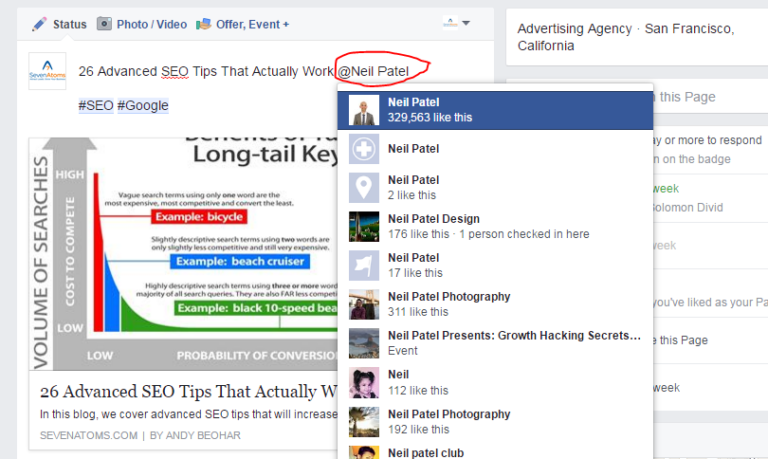Pick the location-pin Neil Patel suggestion
This screenshot has height=459, width=768.
coord(364,187)
